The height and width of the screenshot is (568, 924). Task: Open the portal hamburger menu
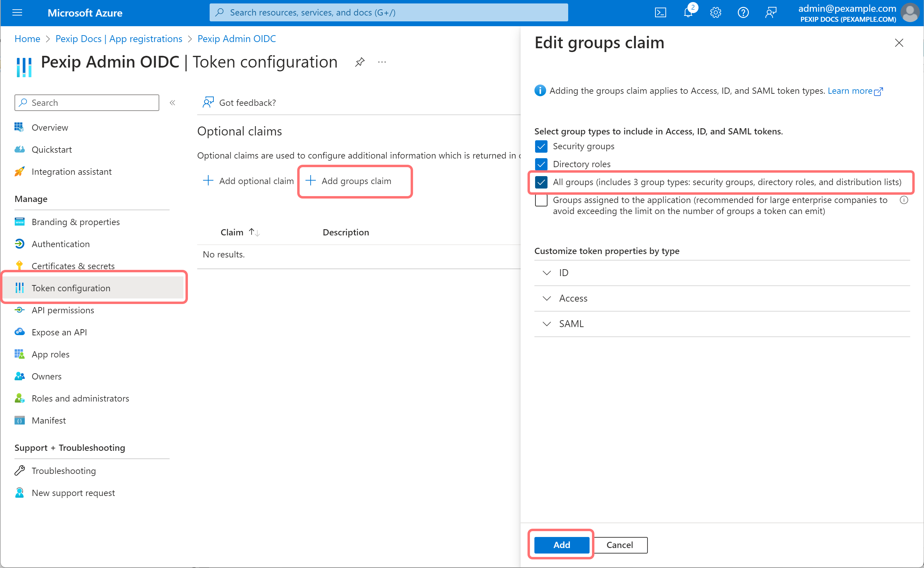pyautogui.click(x=17, y=13)
